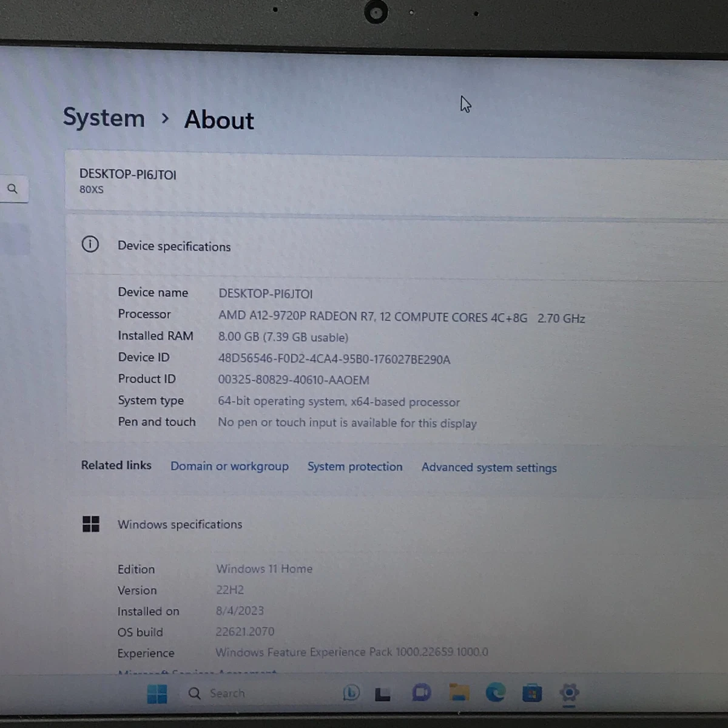This screenshot has width=728, height=728.
Task: Open the Domain or workgroup link
Action: 229,466
